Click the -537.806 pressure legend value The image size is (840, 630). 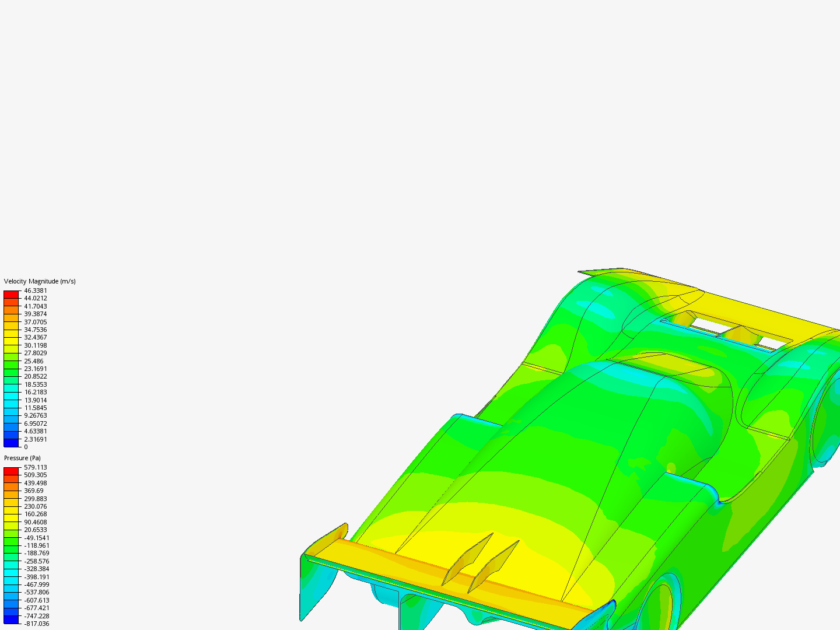[37, 592]
